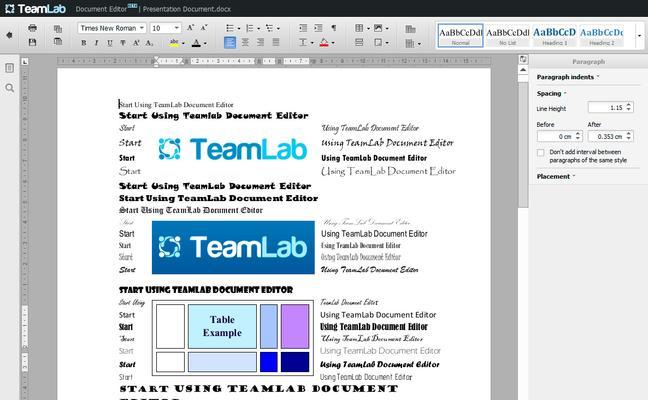The width and height of the screenshot is (648, 400).
Task: Expand the Placement section
Action: tap(556, 176)
